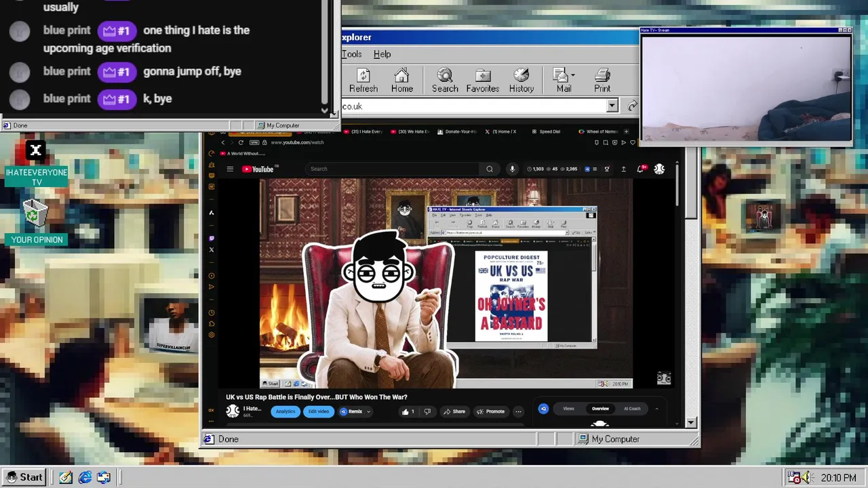Open the IHATEEVERYONE TV desktop label
Screen dimensions: 868x488
click(x=37, y=177)
